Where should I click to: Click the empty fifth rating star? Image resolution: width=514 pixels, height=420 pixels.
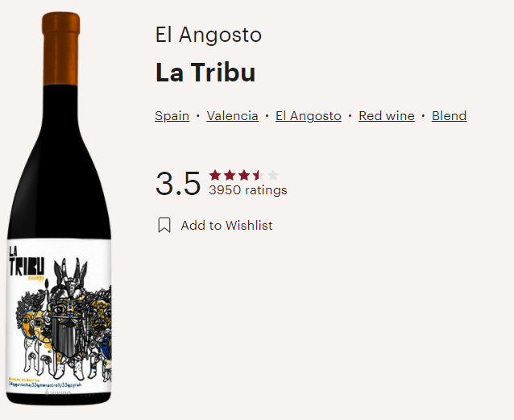[273, 175]
